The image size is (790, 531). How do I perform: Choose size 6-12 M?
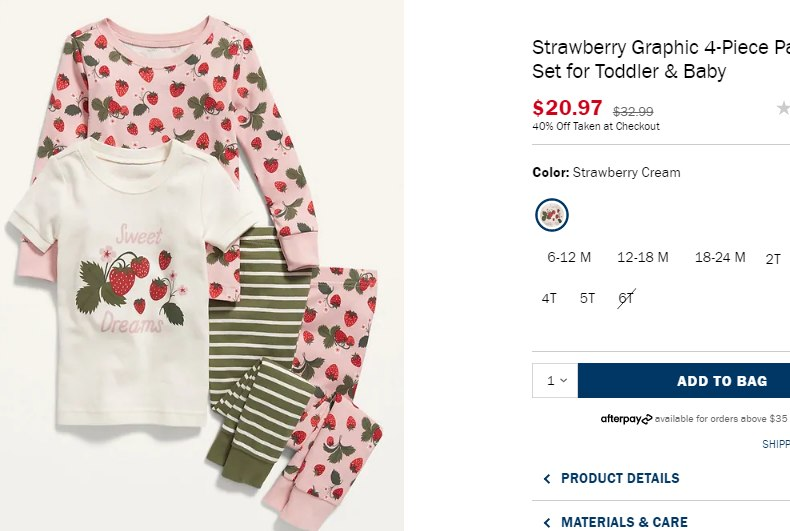(x=569, y=258)
